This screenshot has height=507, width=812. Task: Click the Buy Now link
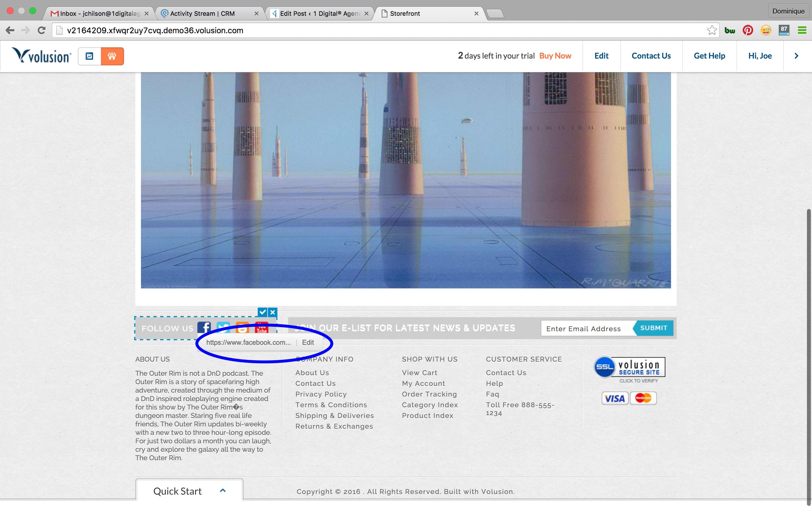tap(555, 56)
